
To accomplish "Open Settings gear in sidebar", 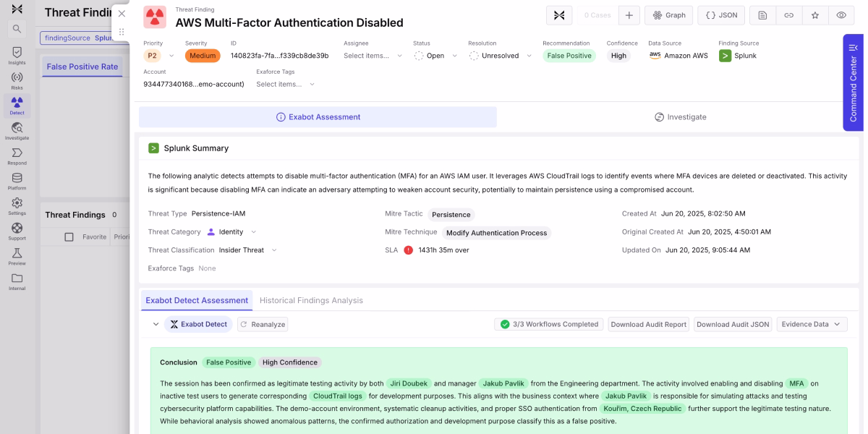I will 17,206.
